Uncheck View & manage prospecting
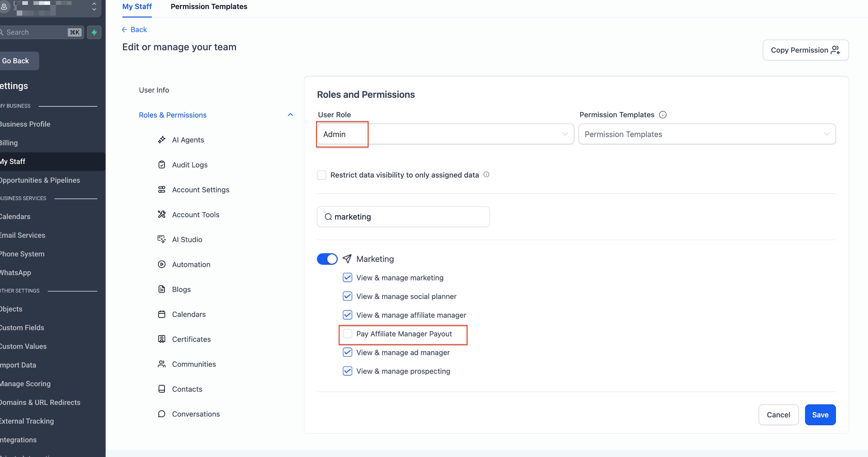This screenshot has height=457, width=868. (348, 371)
